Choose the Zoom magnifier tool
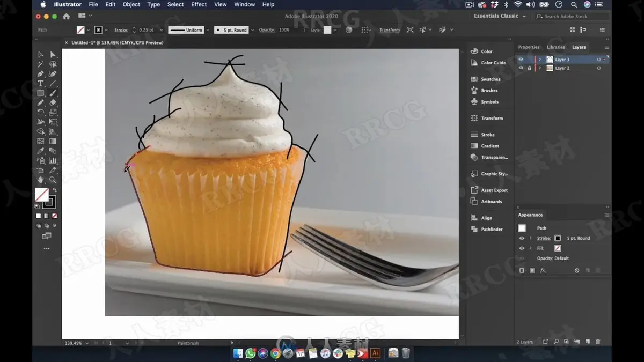Screen dimensions: 644x362 53,180
